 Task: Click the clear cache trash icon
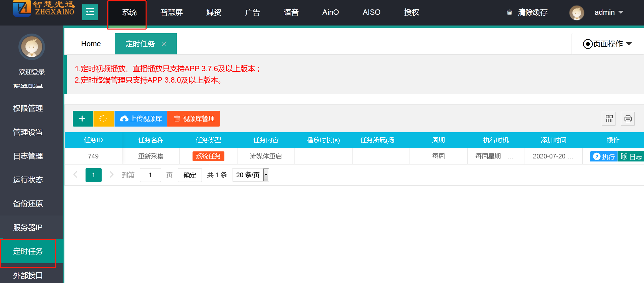509,12
